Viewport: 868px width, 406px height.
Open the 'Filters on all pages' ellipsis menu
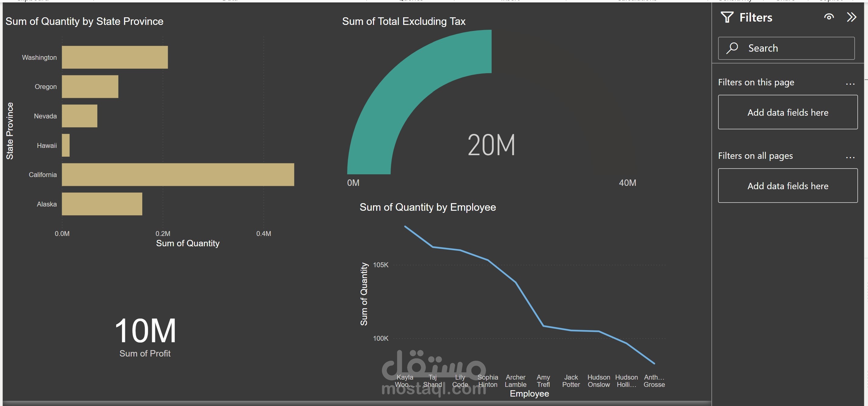point(850,157)
